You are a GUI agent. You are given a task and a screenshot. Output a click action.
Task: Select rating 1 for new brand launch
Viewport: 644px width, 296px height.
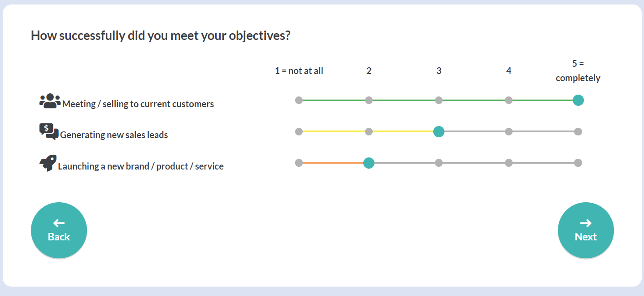(299, 163)
